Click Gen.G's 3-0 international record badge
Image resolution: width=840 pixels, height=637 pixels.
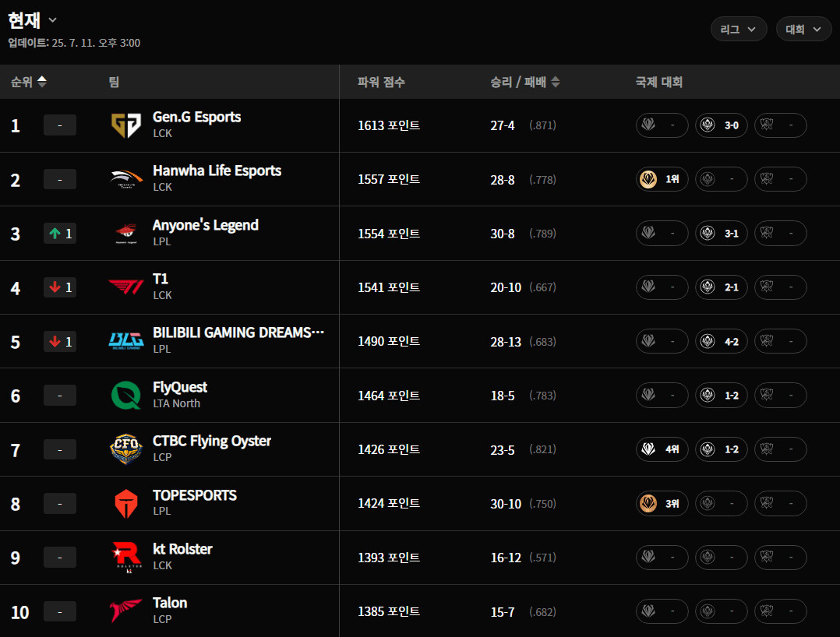[721, 125]
